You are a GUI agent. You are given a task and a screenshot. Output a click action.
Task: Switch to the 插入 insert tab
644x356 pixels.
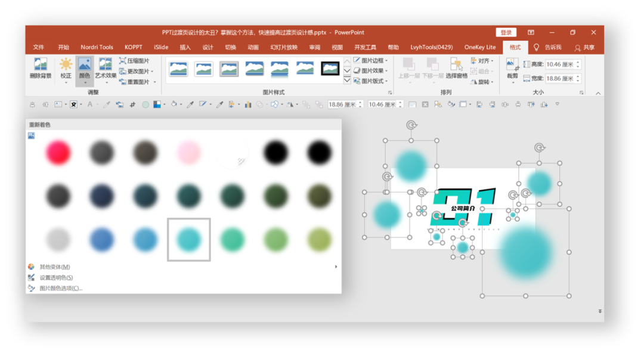click(x=185, y=47)
